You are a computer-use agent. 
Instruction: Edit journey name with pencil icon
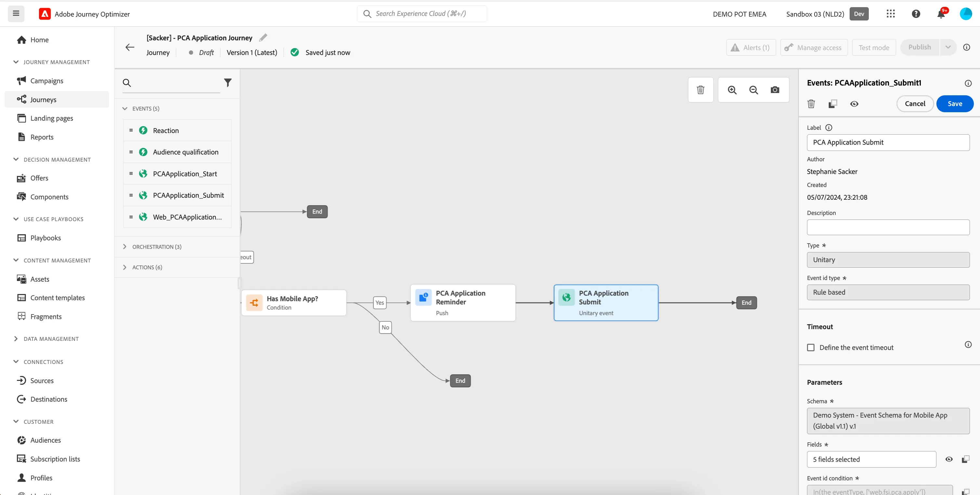pos(263,38)
